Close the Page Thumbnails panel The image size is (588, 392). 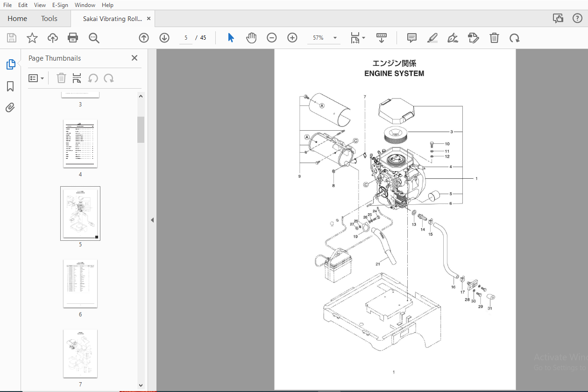(135, 58)
